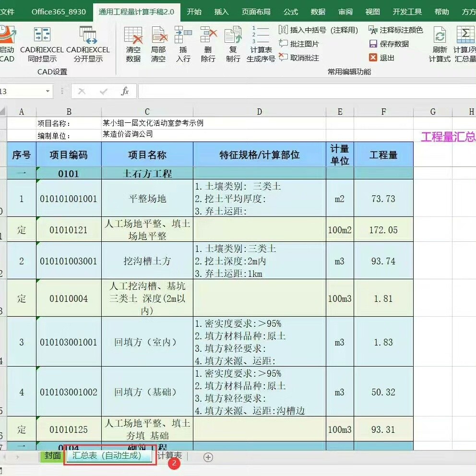The width and height of the screenshot is (476, 476).
Task: Click CAD和EXCEL同时显示 icon
Action: pos(42,44)
